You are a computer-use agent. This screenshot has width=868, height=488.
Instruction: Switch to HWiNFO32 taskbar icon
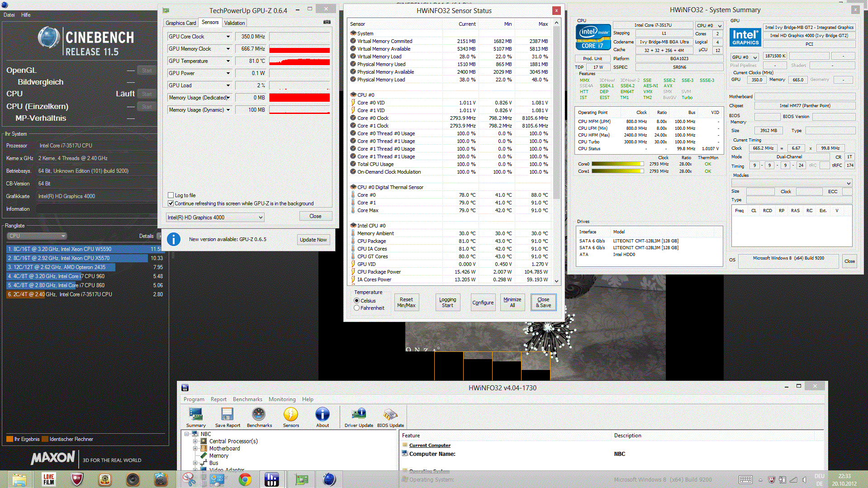(272, 479)
